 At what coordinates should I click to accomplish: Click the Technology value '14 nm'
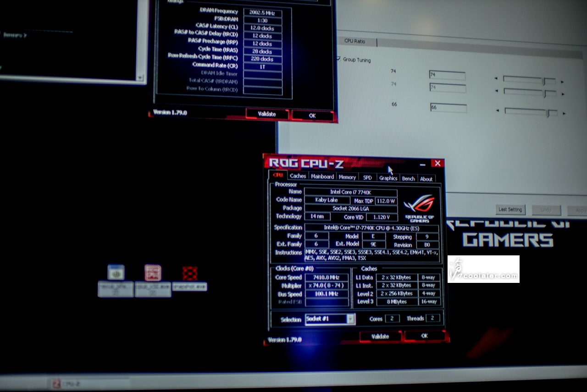point(317,216)
